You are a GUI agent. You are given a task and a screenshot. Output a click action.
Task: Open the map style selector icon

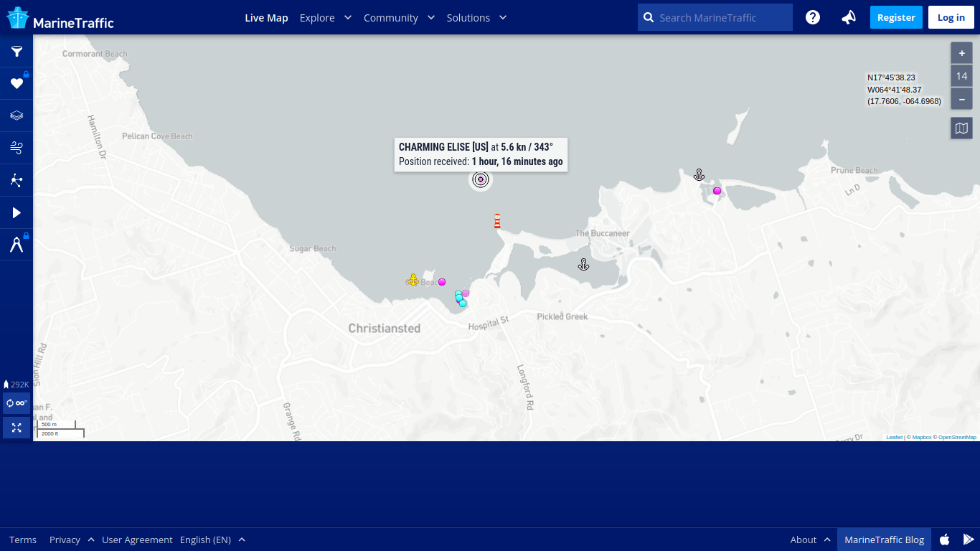tap(961, 128)
